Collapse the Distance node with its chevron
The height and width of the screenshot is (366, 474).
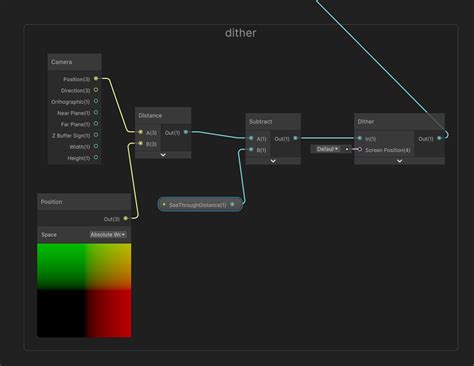point(163,155)
